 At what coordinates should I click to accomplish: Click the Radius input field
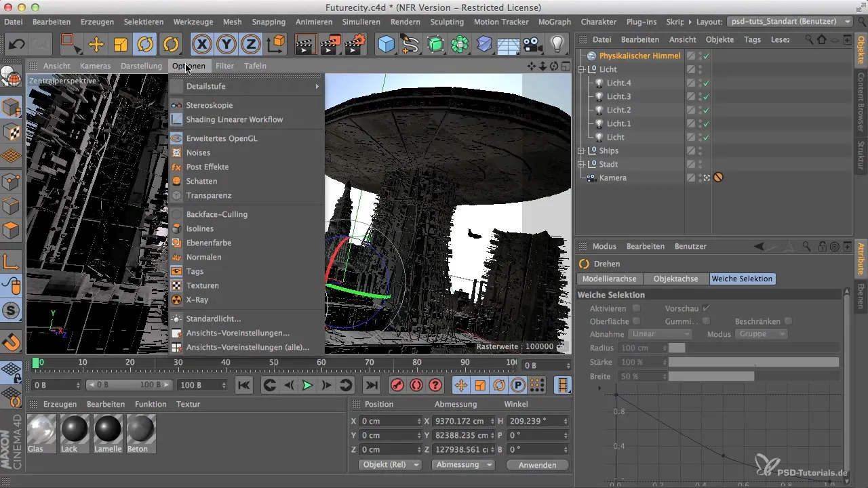[x=643, y=348]
